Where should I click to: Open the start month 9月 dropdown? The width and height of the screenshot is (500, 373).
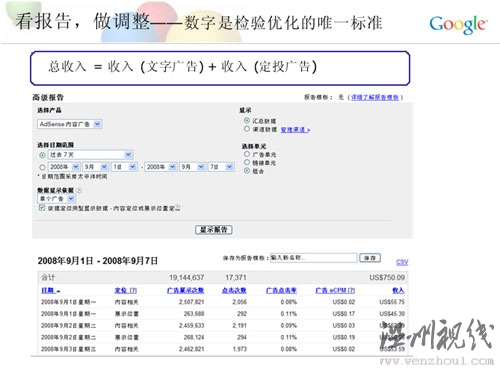coord(96,167)
